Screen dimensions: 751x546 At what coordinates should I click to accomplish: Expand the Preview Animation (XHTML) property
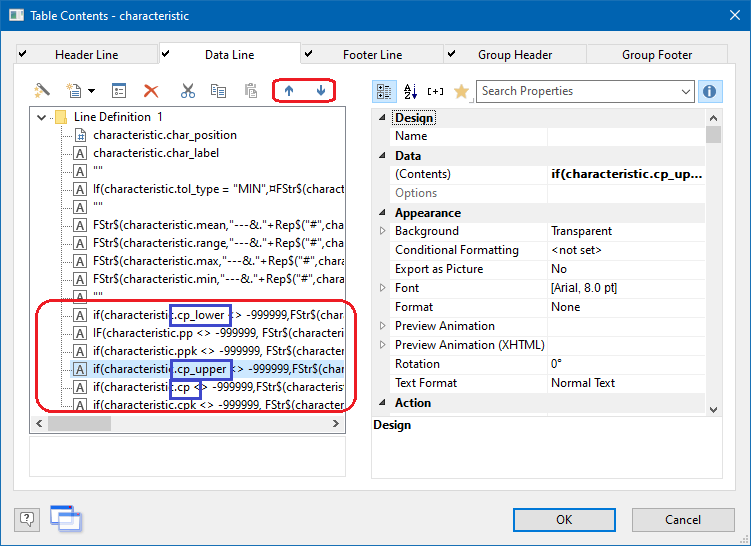(382, 345)
